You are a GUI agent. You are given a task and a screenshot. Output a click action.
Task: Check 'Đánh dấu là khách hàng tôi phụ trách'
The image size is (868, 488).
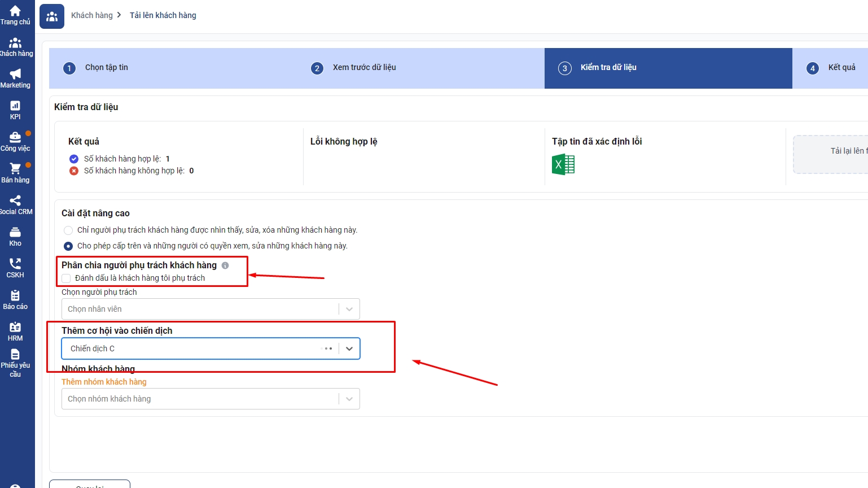(x=67, y=278)
